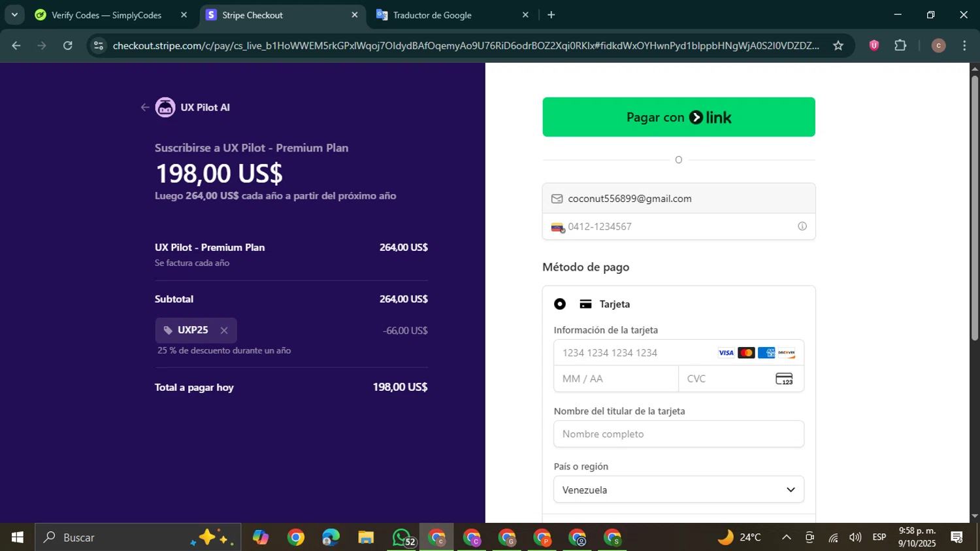Screen dimensions: 980x551
Task: Click the UX Pilot AI logo
Action: coord(165,107)
